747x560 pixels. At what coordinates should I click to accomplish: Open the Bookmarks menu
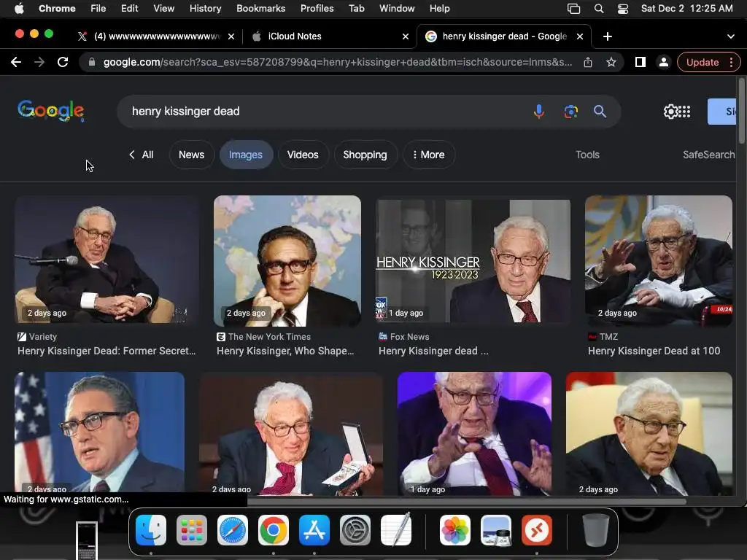click(x=261, y=8)
